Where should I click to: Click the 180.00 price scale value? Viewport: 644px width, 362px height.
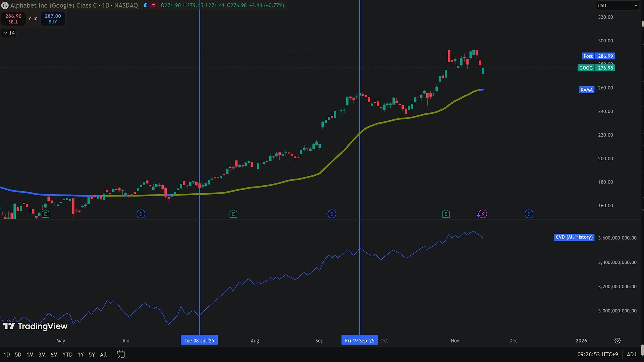point(605,182)
